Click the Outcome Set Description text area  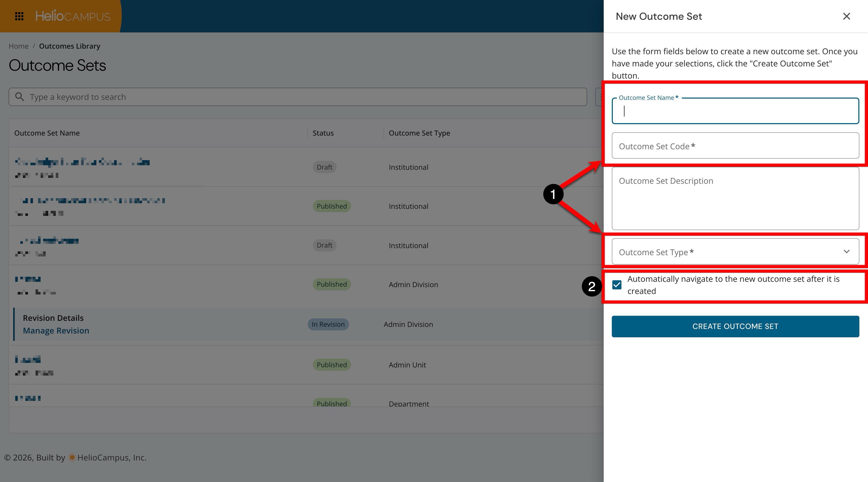click(x=735, y=199)
